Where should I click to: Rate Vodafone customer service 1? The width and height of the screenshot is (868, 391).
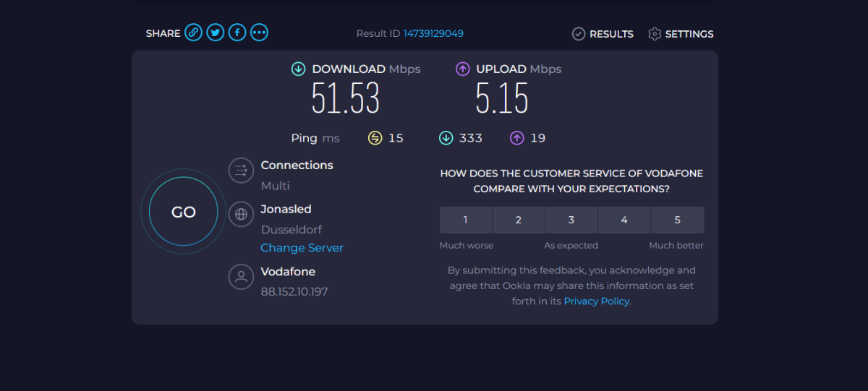[466, 220]
